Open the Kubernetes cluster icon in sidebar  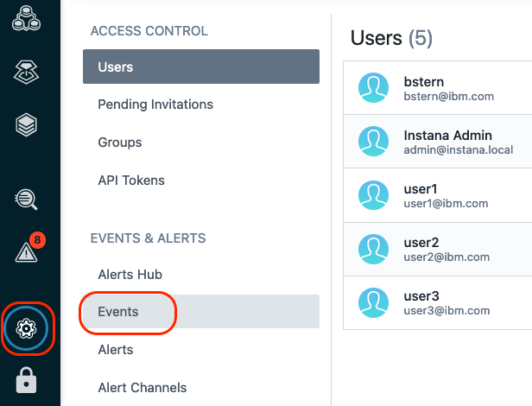[26, 72]
